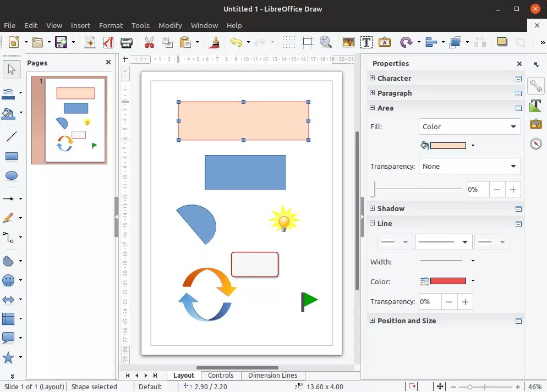Click the Print icon
The width and height of the screenshot is (547, 392).
point(126,42)
